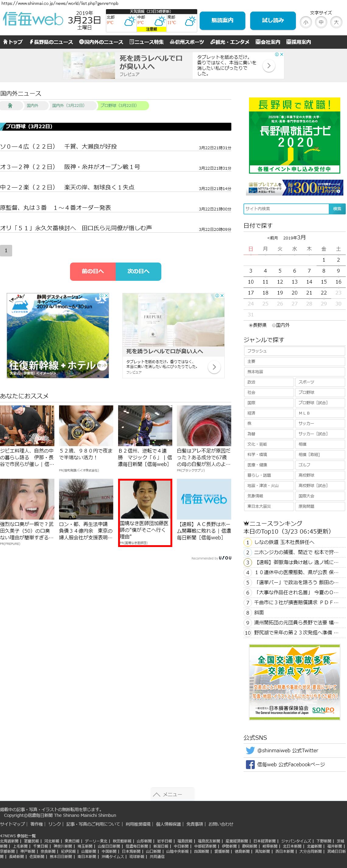Click the Shinmai web logo
Viewport: 347px width, 868px height.
33,19
